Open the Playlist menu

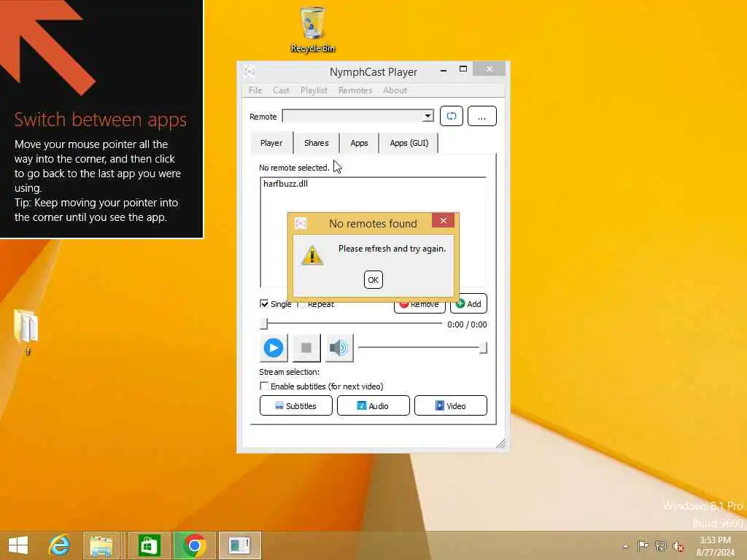coord(314,90)
